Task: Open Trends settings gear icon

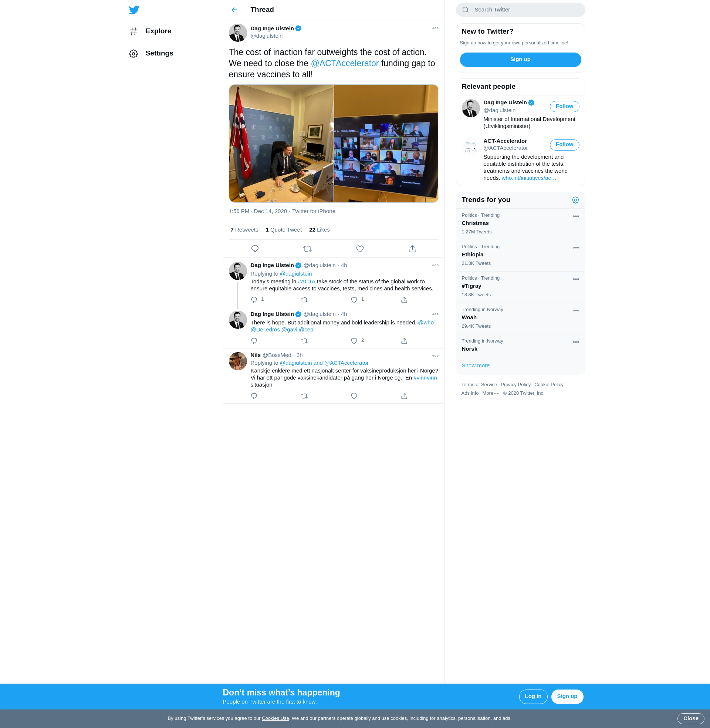Action: [575, 200]
